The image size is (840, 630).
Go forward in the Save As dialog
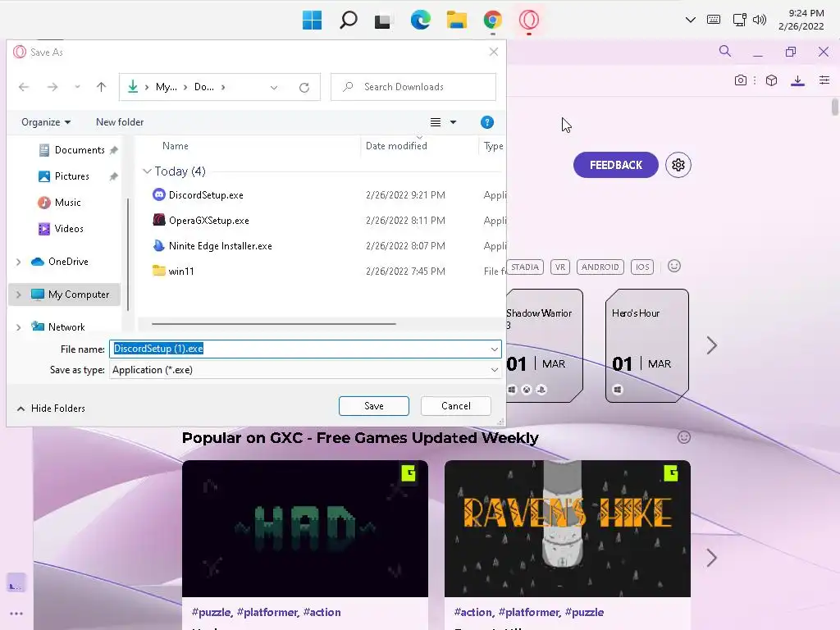(x=52, y=87)
